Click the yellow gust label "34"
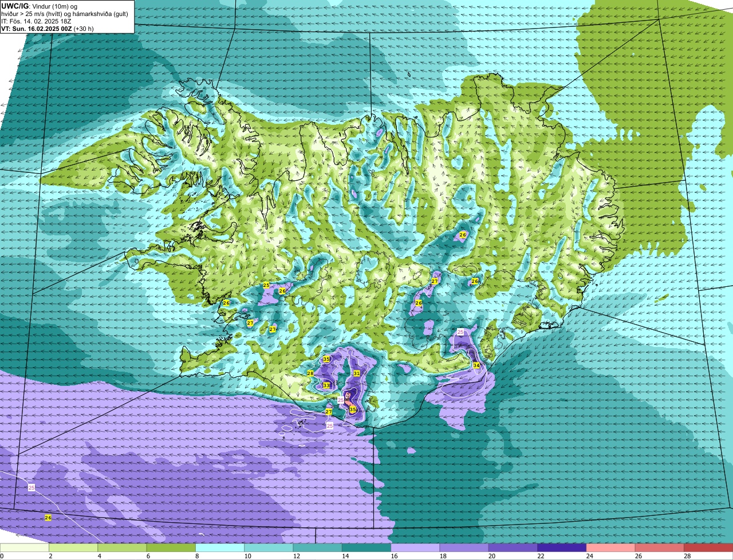The height and width of the screenshot is (560, 733). (x=476, y=365)
